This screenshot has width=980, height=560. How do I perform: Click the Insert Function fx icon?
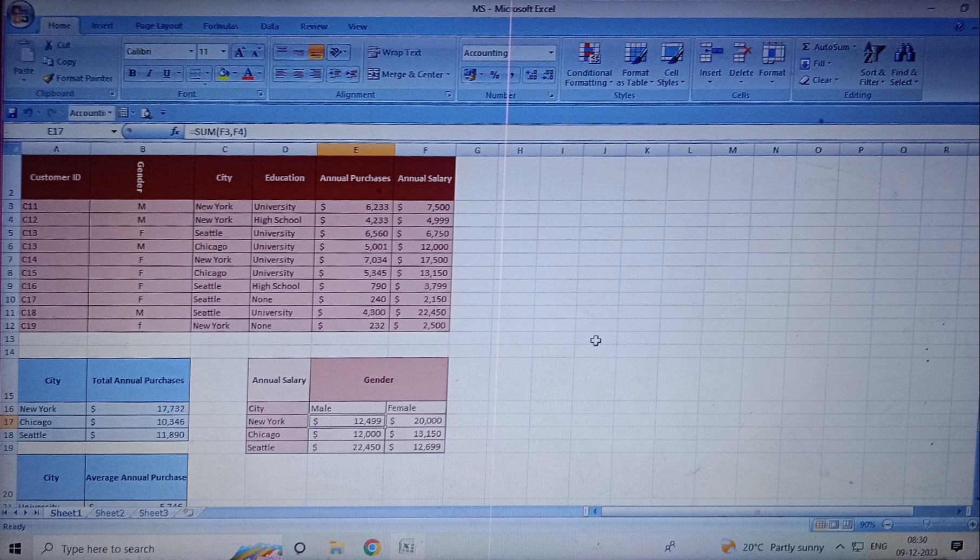coord(175,131)
